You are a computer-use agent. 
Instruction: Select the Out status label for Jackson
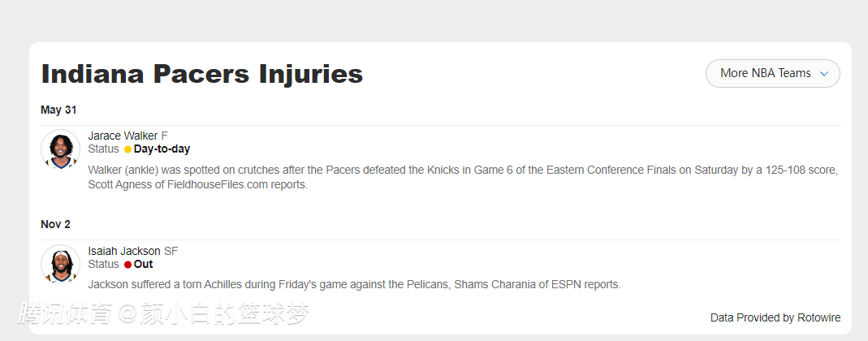point(143,265)
